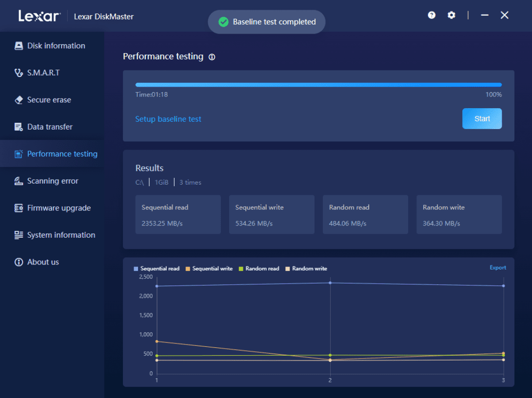The width and height of the screenshot is (532, 398).
Task: Toggle Random write legend swatch
Action: (x=288, y=268)
